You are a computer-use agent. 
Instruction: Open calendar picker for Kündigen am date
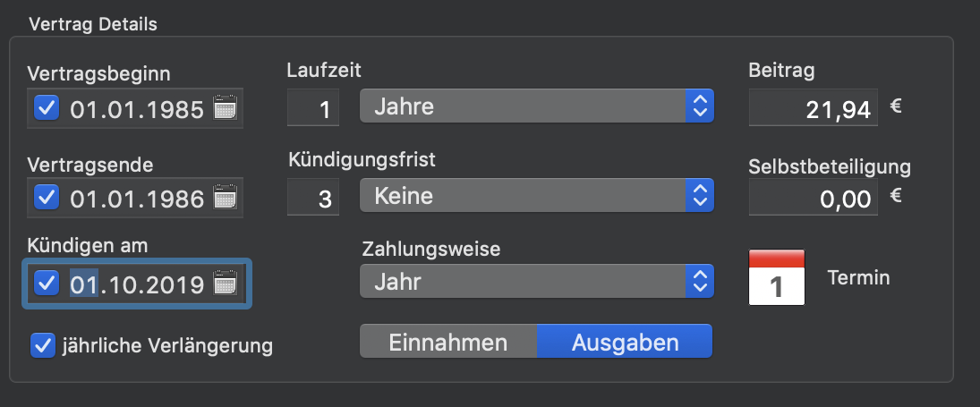click(x=225, y=284)
